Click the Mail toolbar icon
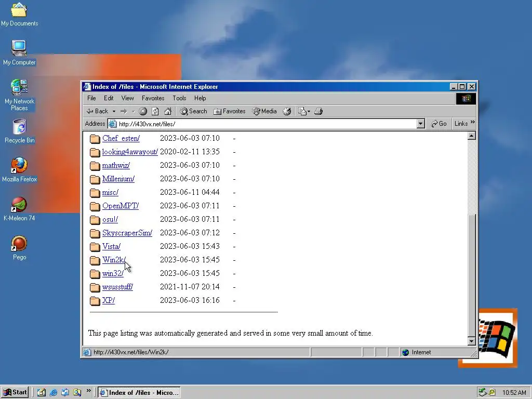 coord(304,111)
